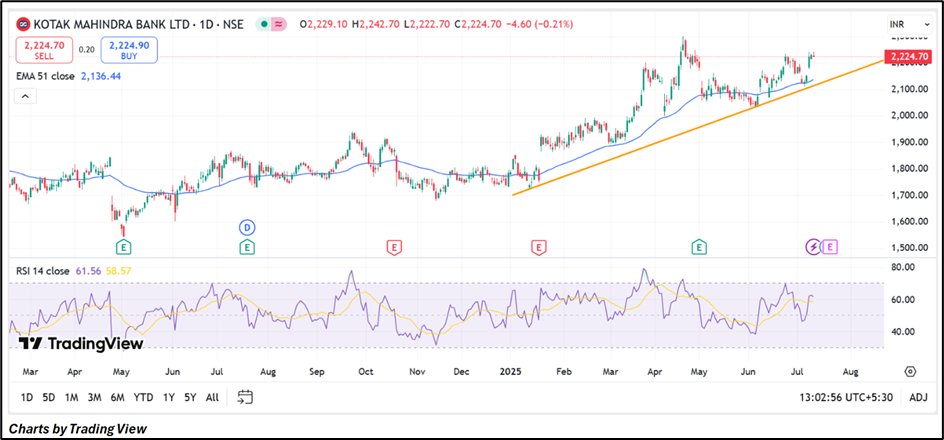Click the TradingView logo
The height and width of the screenshot is (440, 944).
(82, 344)
